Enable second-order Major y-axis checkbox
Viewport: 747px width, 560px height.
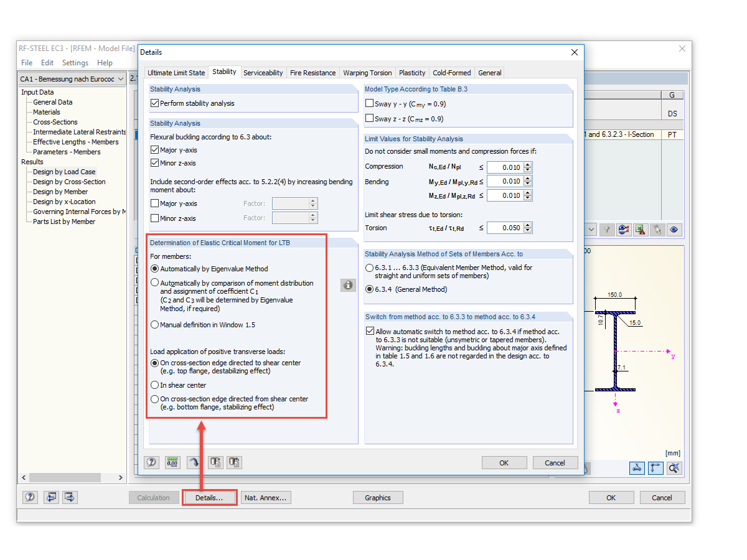click(x=155, y=203)
